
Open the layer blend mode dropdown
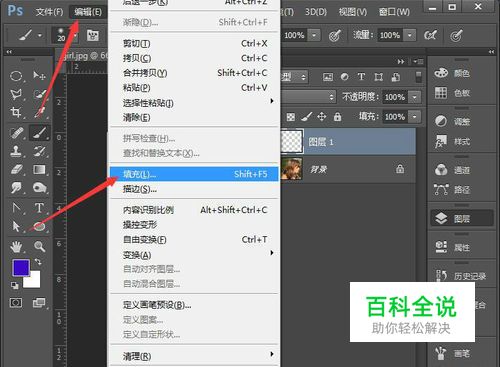click(308, 97)
